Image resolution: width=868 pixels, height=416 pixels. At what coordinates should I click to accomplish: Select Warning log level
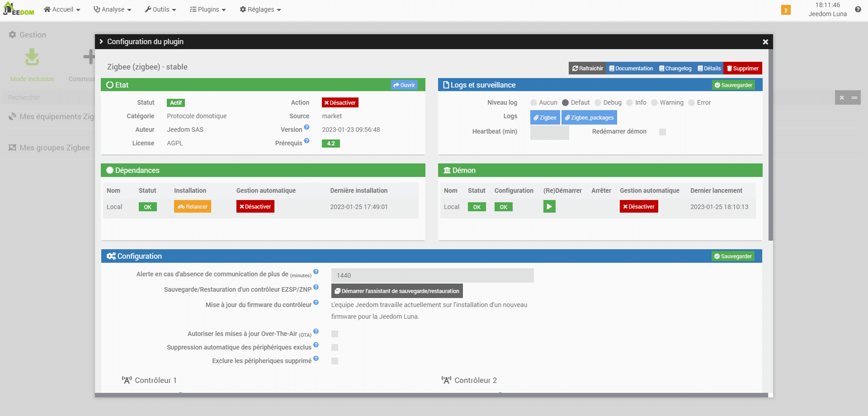654,103
